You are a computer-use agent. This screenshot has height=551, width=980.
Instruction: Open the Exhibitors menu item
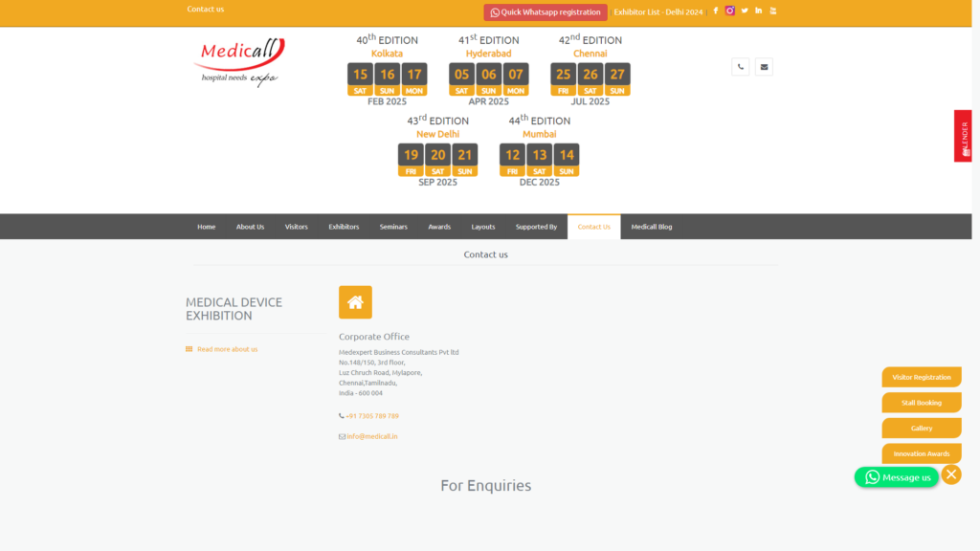(x=344, y=227)
